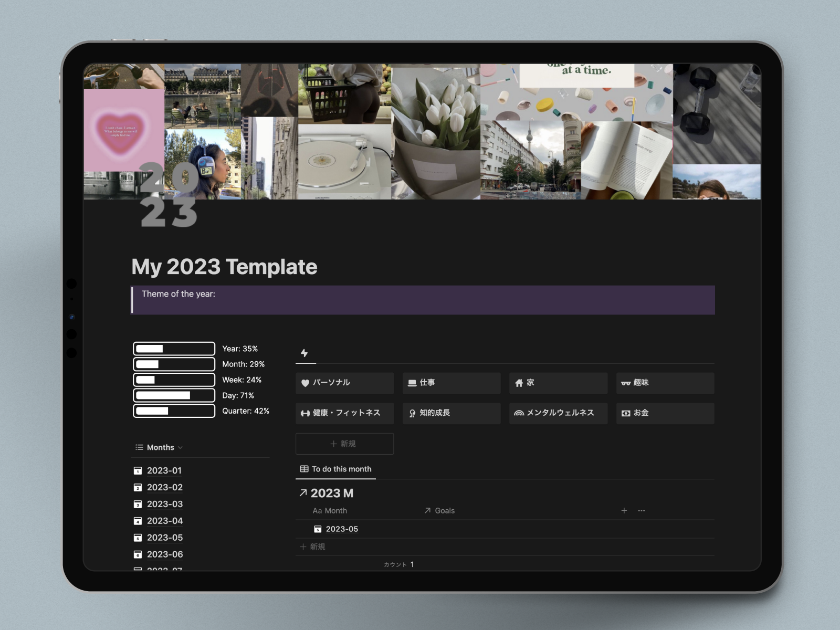Open the 2023 M linked database
This screenshot has height=630, width=840.
coord(331,493)
